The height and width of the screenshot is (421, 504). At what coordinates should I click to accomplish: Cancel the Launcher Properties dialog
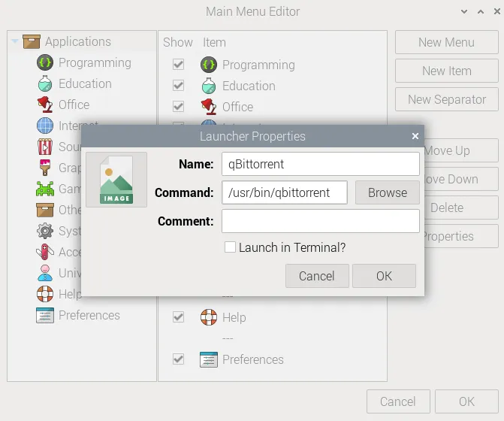(317, 276)
